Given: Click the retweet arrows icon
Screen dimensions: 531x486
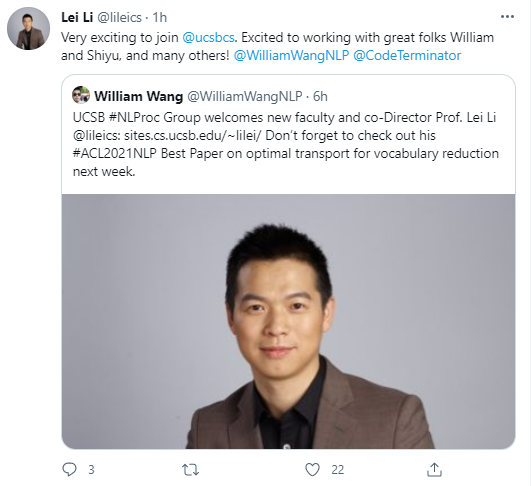Looking at the screenshot, I should [x=190, y=470].
